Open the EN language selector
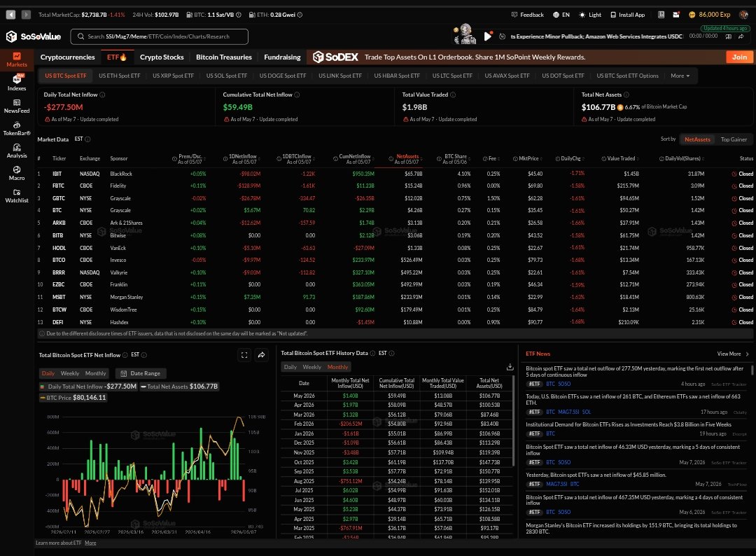The width and height of the screenshot is (756, 556). tap(561, 15)
